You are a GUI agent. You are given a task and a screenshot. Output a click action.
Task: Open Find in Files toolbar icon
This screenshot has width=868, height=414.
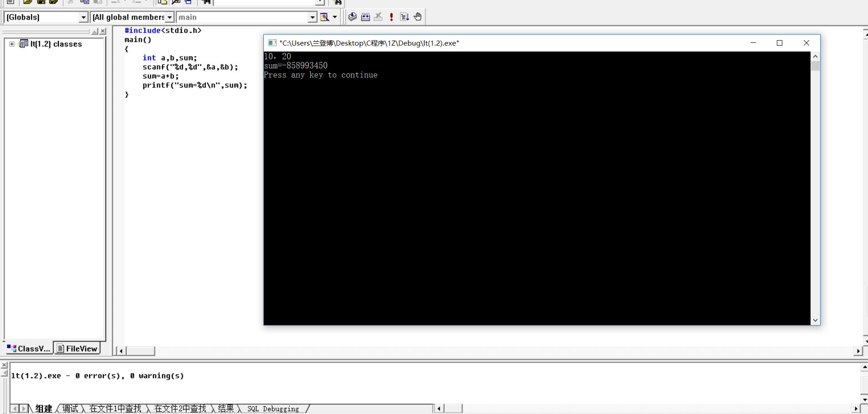206,2
